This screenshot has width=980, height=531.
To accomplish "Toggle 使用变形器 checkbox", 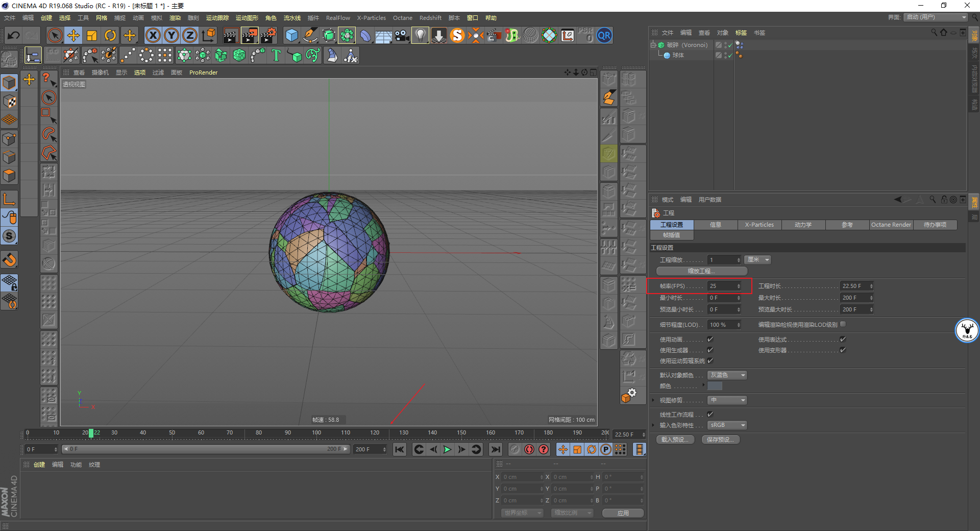I will [x=843, y=350].
